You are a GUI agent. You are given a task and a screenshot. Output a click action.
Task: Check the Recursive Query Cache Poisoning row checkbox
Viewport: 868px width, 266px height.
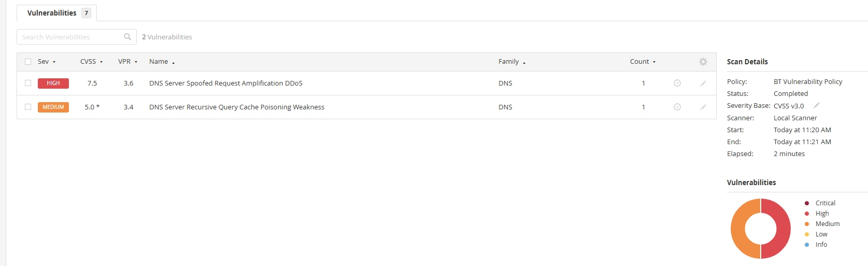(x=28, y=107)
